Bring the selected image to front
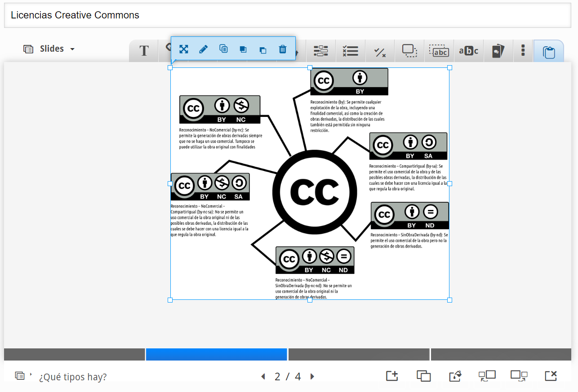 (243, 49)
